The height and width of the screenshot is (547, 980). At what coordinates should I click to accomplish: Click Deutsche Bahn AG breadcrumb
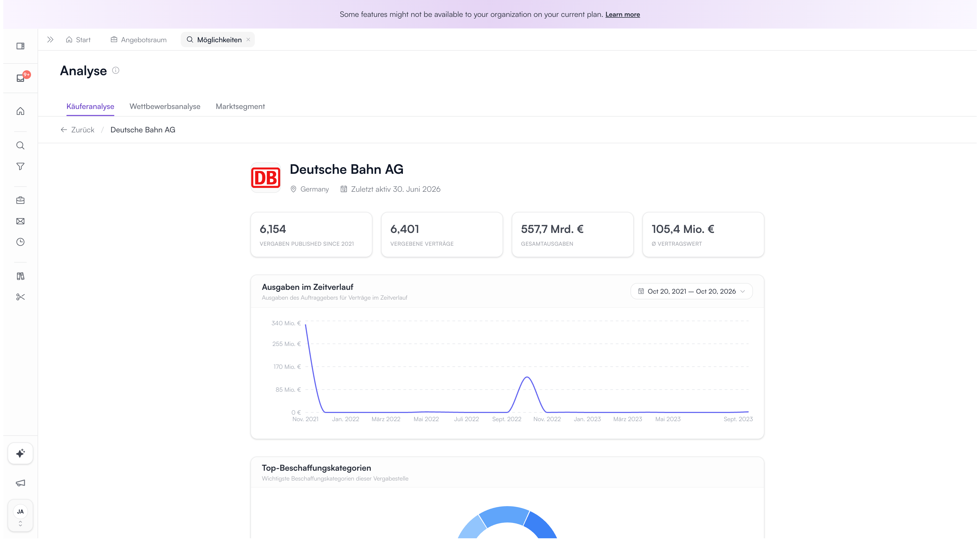[x=143, y=130]
